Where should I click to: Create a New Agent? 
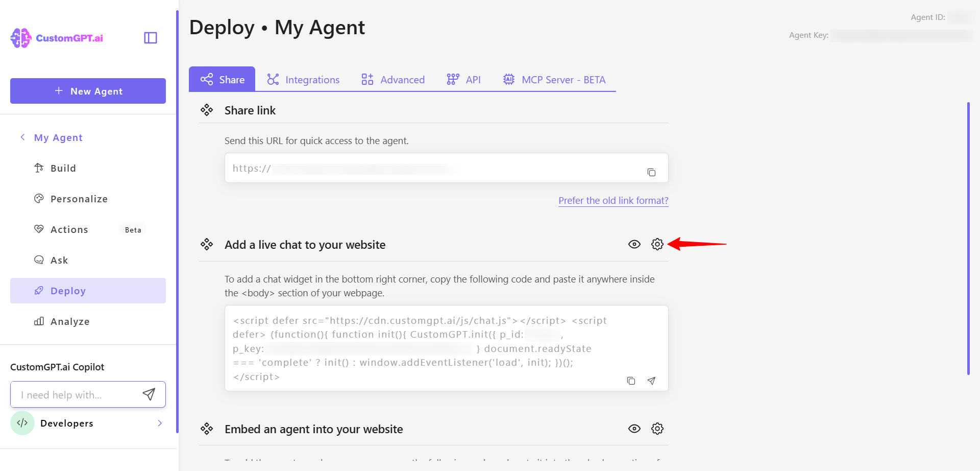(x=88, y=91)
